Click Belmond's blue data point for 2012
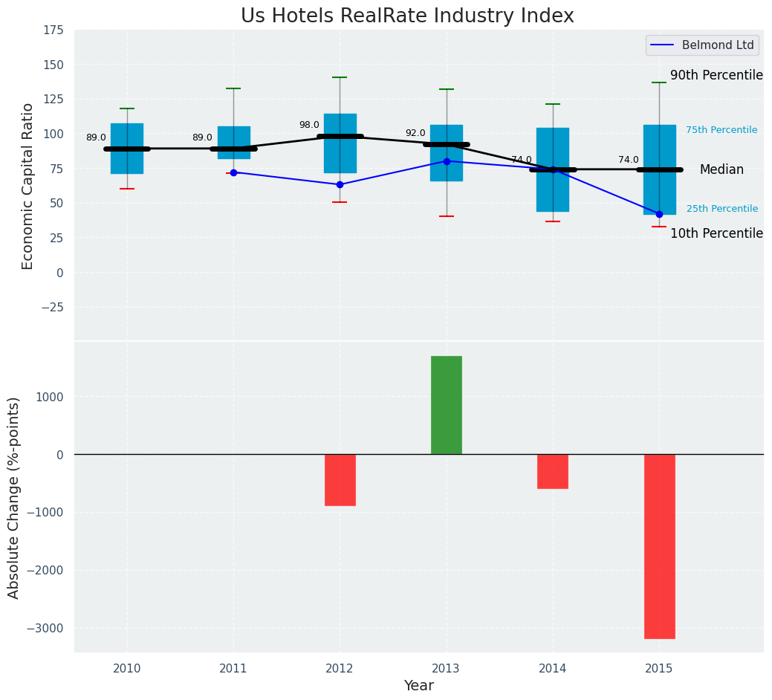Screen dimensions: 772x700 (340, 184)
